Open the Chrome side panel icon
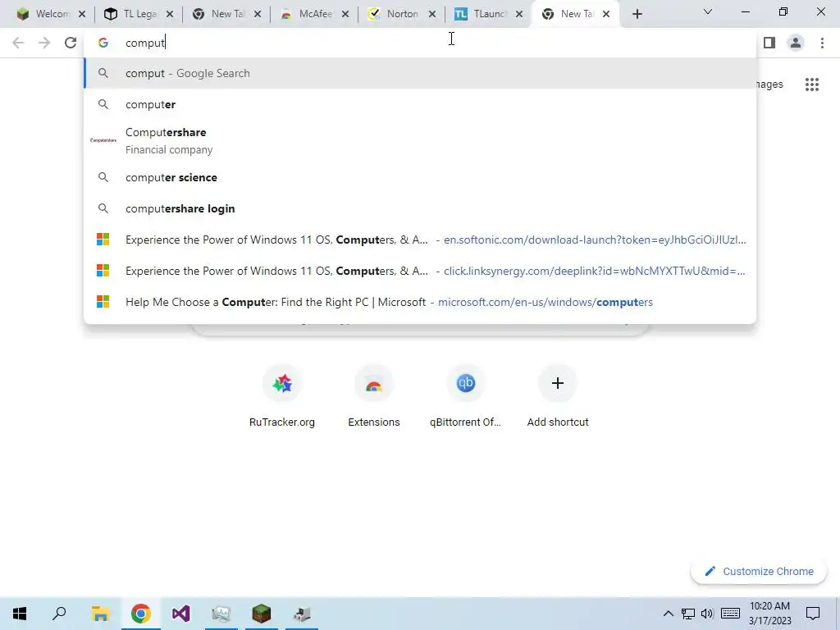The width and height of the screenshot is (840, 630). pyautogui.click(x=769, y=43)
